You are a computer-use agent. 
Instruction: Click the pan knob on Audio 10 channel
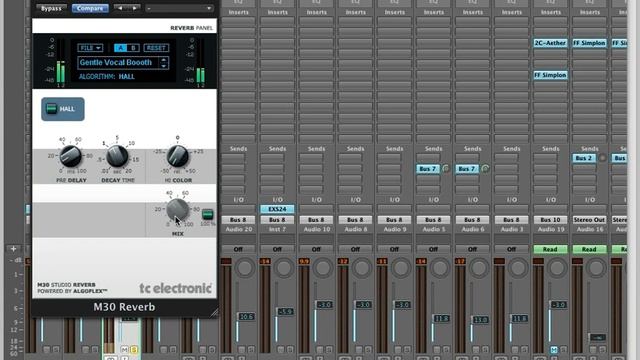(323, 268)
